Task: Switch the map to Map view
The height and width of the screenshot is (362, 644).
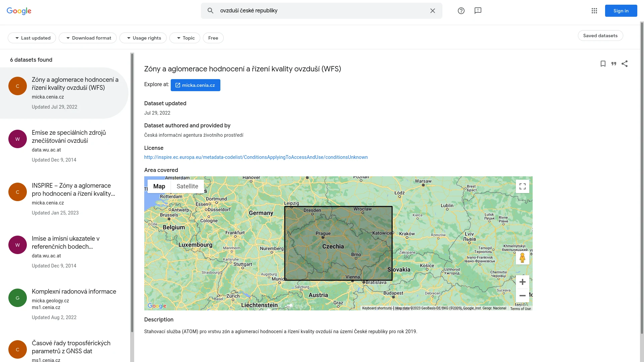Action: point(159,186)
